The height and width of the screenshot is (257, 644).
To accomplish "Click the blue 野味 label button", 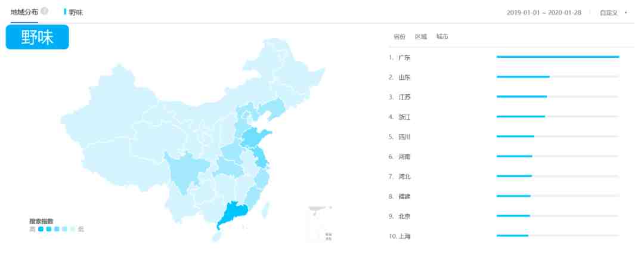I will point(38,37).
